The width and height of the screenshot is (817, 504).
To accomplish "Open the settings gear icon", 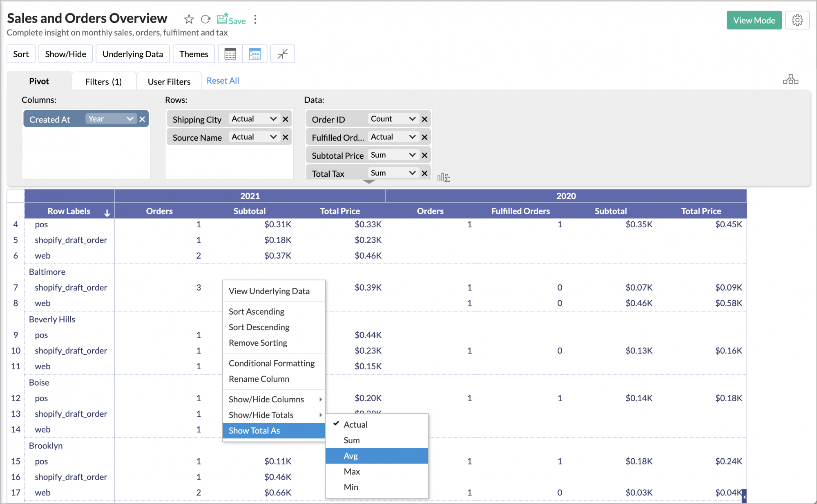I will coord(797,20).
